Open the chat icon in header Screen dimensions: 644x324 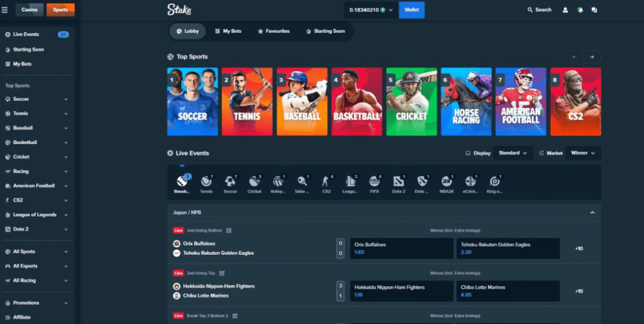pos(594,10)
